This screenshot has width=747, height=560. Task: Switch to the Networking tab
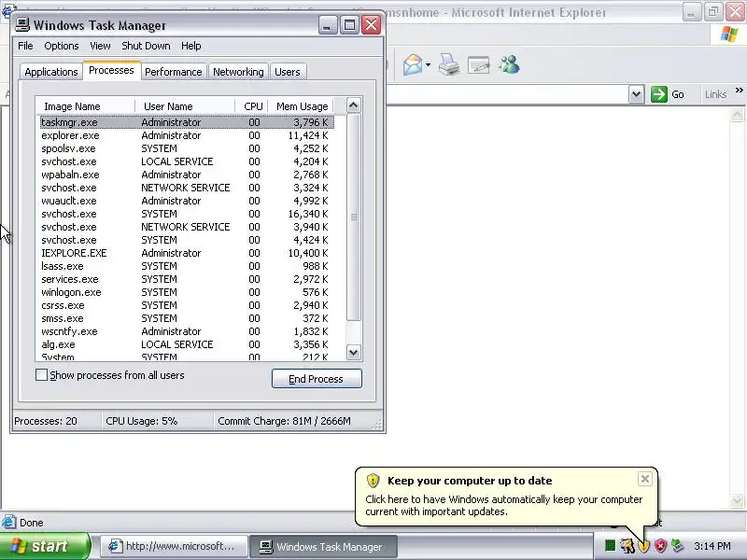[x=238, y=72]
